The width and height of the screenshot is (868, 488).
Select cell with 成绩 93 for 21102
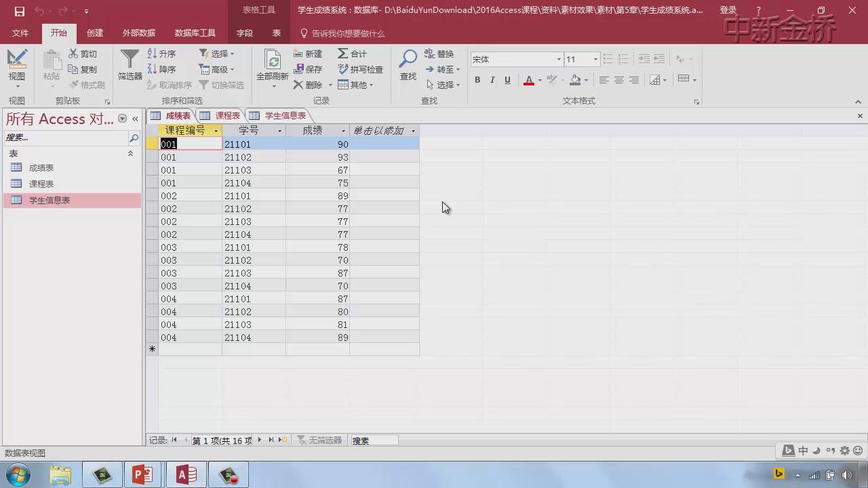tap(317, 157)
